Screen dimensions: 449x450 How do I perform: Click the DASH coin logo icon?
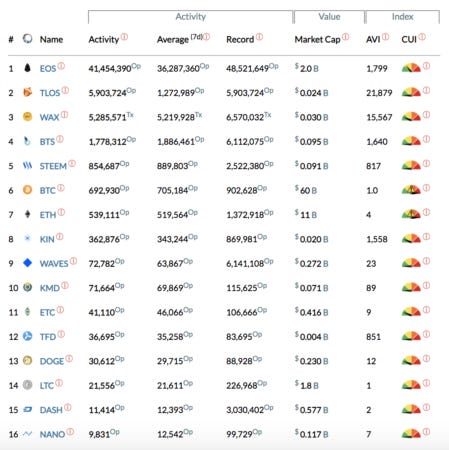(x=27, y=409)
